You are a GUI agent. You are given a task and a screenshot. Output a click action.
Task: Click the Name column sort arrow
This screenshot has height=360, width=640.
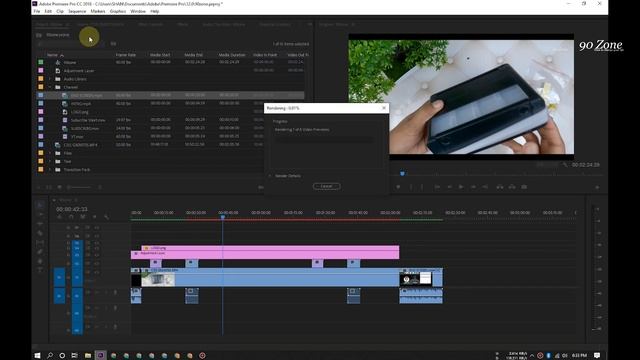click(62, 55)
